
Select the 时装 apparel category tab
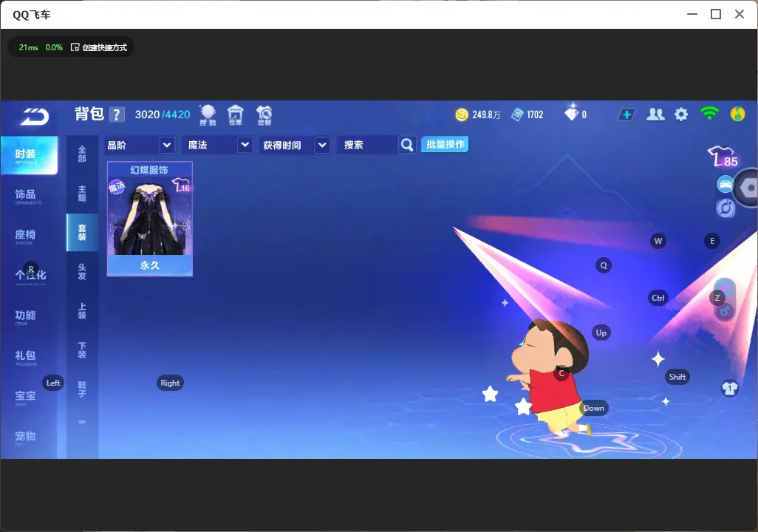(x=29, y=155)
